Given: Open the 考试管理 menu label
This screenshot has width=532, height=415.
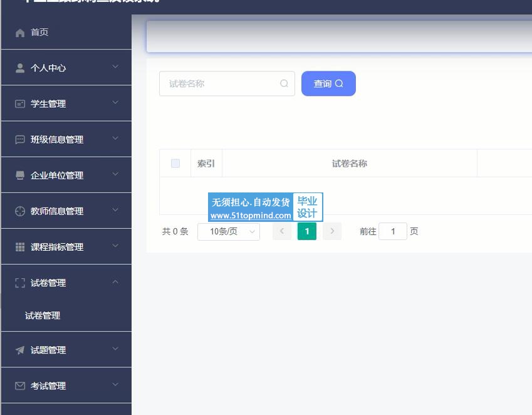Looking at the screenshot, I should 48,386.
